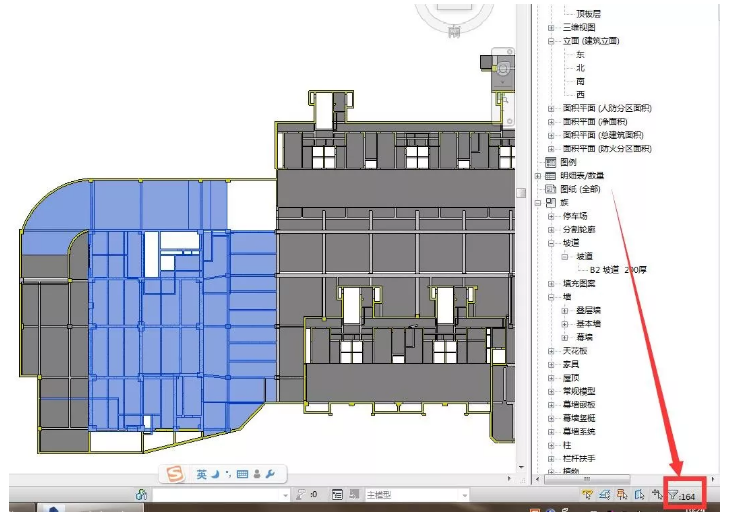Screen dimensions: 730x517
Task: Select the 常规模型 family category
Action: pyautogui.click(x=579, y=392)
